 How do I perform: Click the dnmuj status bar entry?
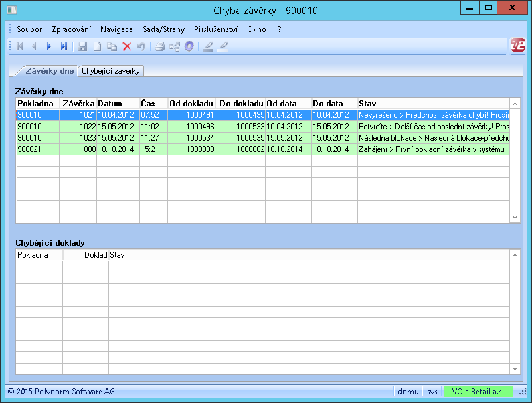[409, 392]
